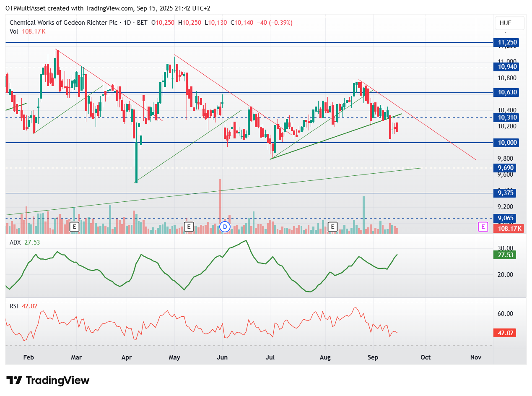Click the Vol indicator legend label
The width and height of the screenshot is (532, 396).
14,31
